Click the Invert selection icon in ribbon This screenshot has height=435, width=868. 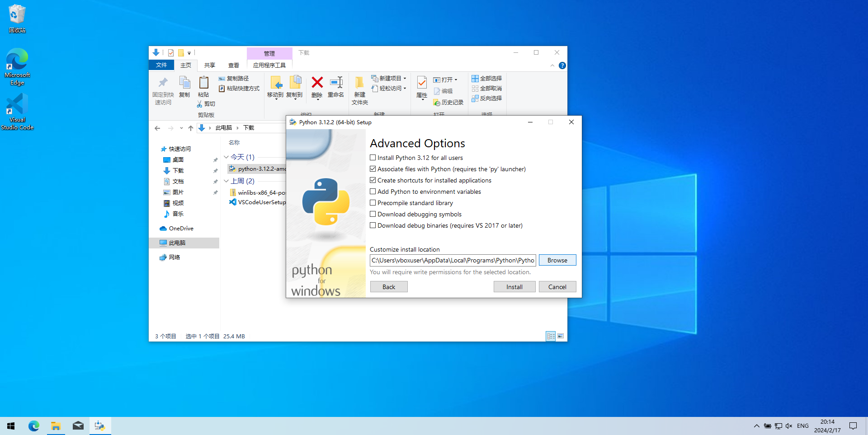click(x=475, y=98)
